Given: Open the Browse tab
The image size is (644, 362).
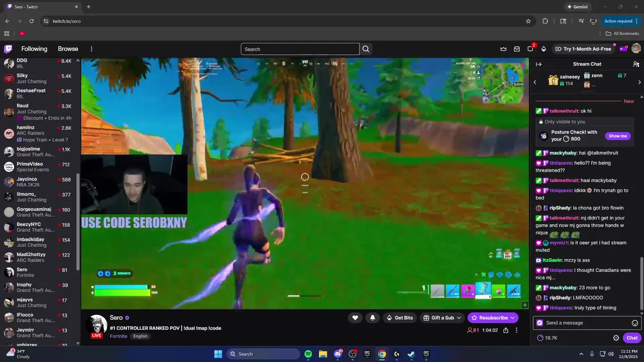Looking at the screenshot, I should click(68, 49).
